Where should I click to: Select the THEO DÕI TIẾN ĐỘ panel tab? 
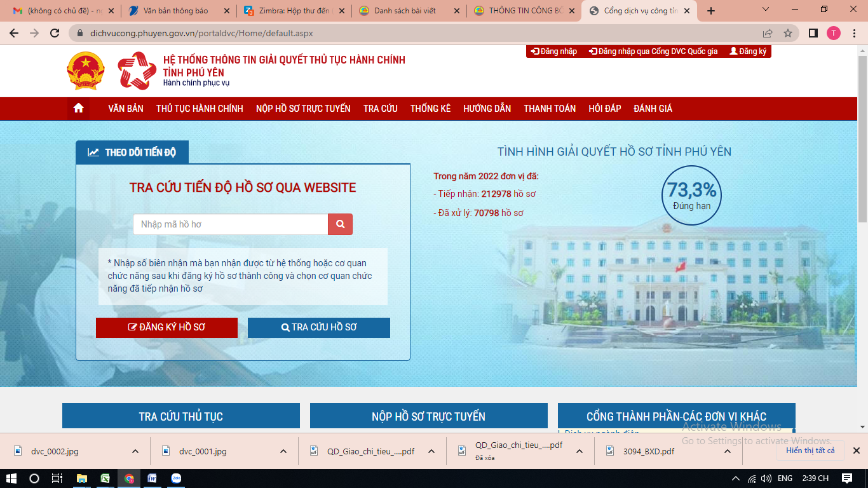132,152
